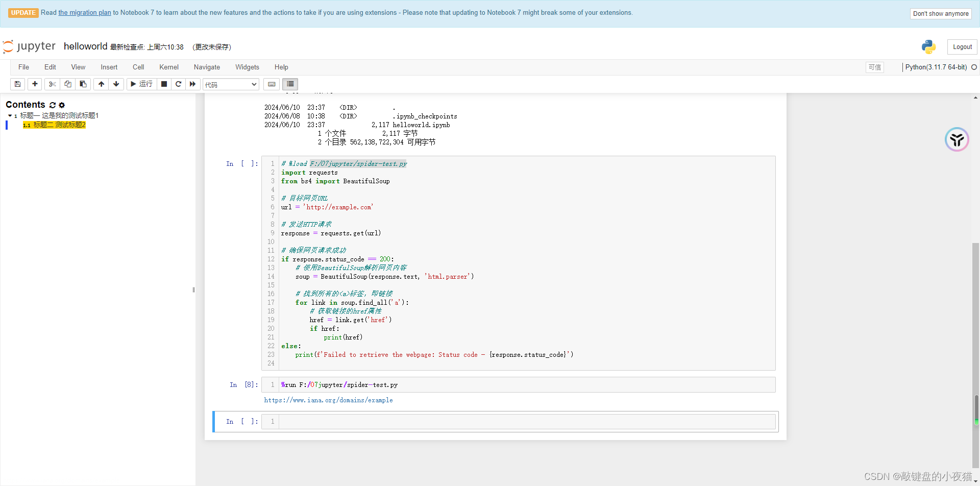This screenshot has height=486, width=980.
Task: Cut selected cells with the scissors icon
Action: point(52,84)
